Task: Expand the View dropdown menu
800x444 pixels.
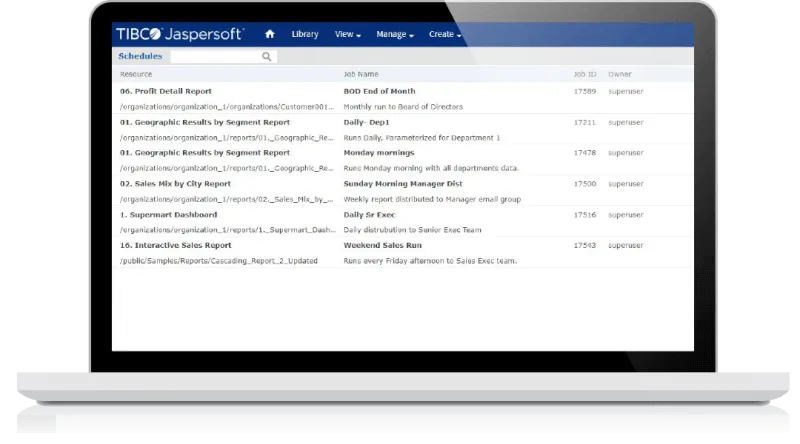Action: (x=347, y=34)
